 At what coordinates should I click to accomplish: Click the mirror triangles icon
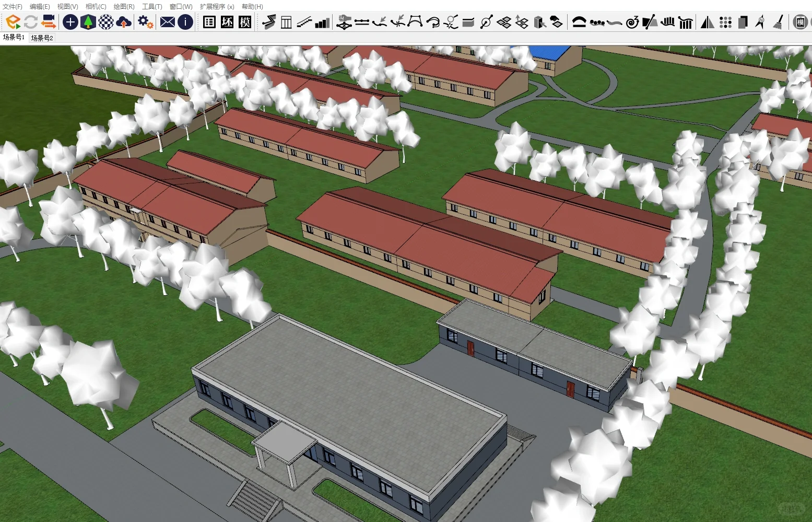point(708,22)
